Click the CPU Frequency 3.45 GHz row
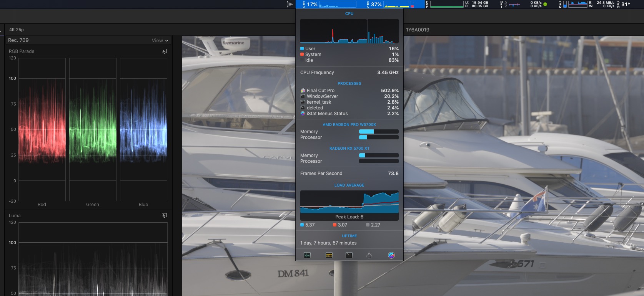The width and height of the screenshot is (644, 296). [x=349, y=73]
